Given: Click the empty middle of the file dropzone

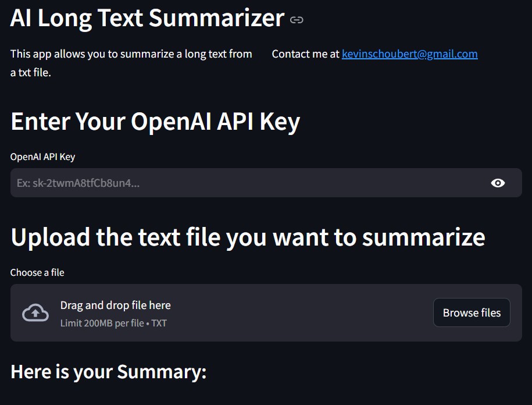Looking at the screenshot, I should [302, 313].
